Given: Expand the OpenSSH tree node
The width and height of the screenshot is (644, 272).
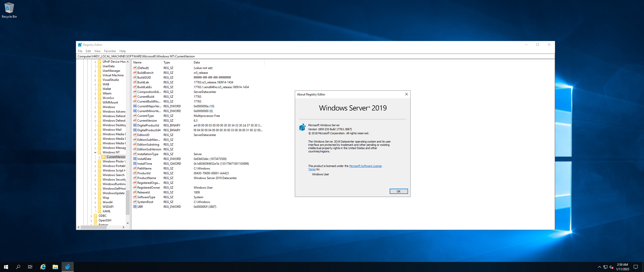Looking at the screenshot, I should 91,220.
